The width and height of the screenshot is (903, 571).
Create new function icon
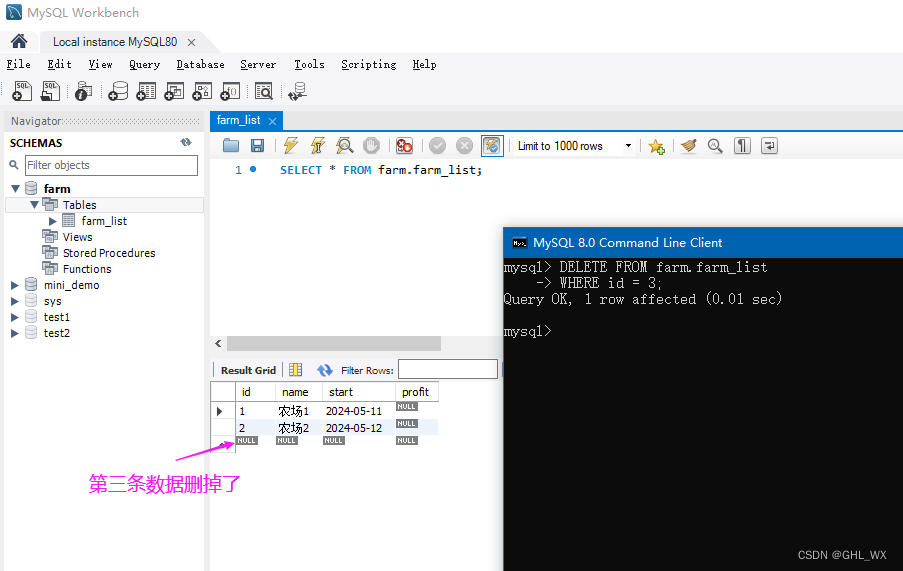pos(230,91)
